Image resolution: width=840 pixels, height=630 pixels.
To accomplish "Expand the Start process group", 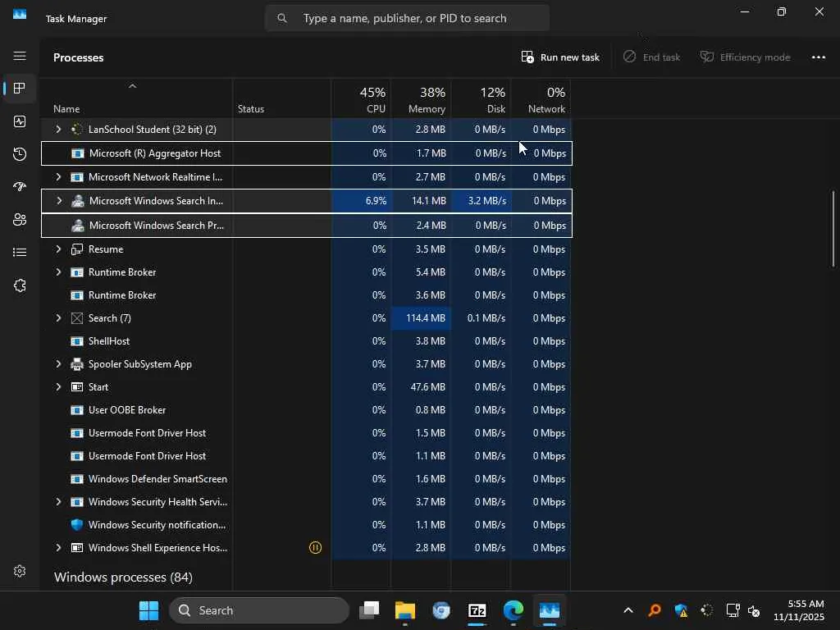I will tap(58, 387).
